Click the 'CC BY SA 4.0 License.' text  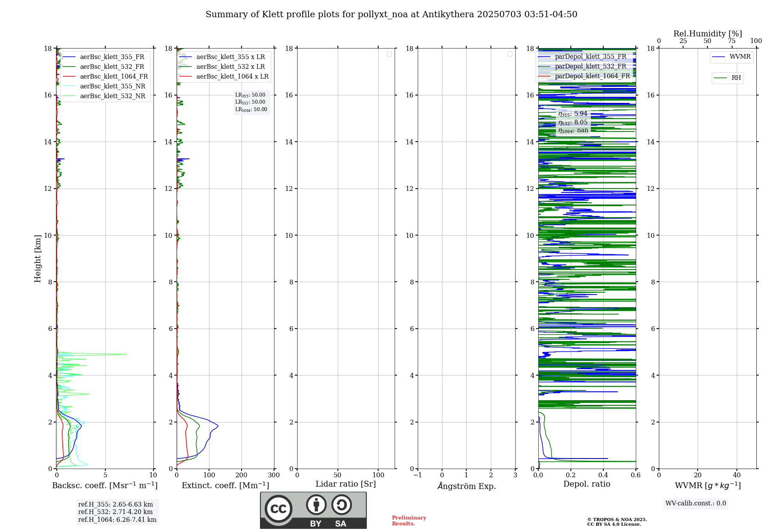coord(614,524)
